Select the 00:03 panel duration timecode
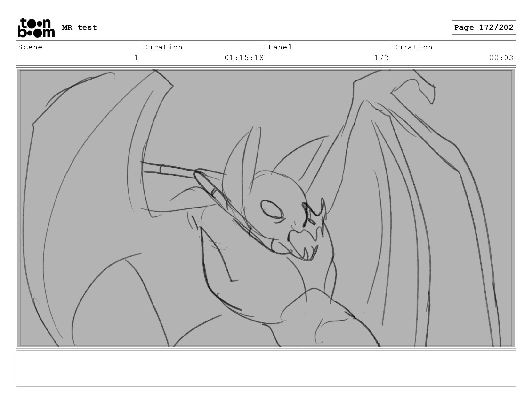The width and height of the screenshot is (532, 411). pos(501,58)
